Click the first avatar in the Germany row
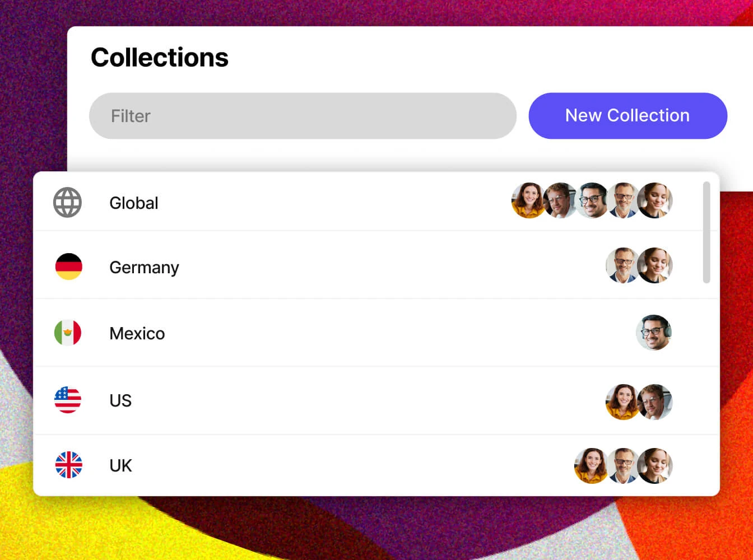This screenshot has width=753, height=560. point(622,265)
